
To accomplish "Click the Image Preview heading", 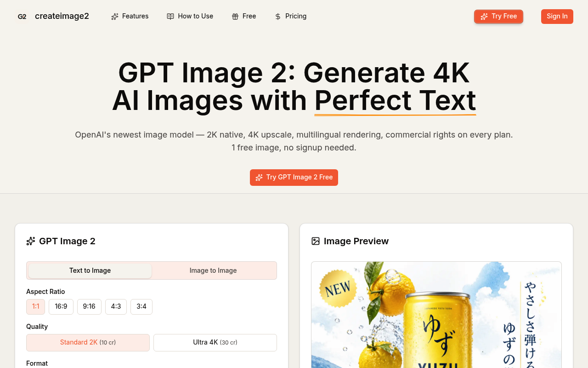I will 356,241.
